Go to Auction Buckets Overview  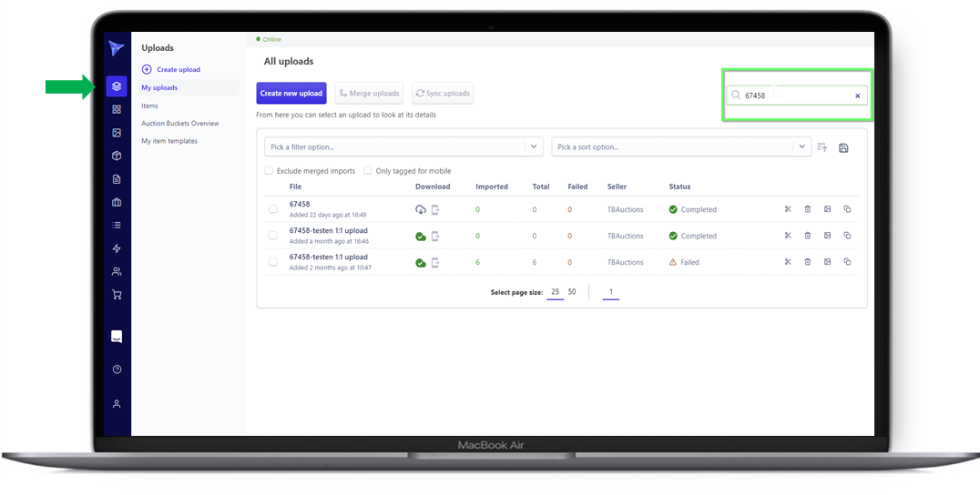point(180,123)
